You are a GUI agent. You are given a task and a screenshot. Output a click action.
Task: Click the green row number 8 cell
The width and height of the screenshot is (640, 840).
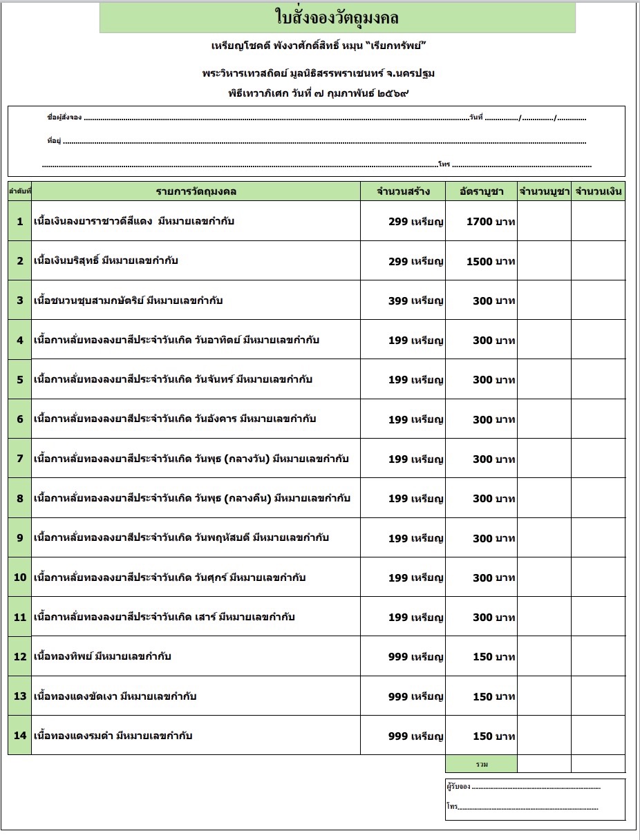coord(20,498)
